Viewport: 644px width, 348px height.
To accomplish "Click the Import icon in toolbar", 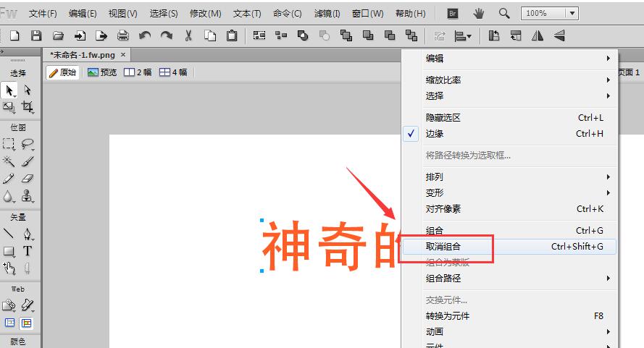I will coord(80,35).
